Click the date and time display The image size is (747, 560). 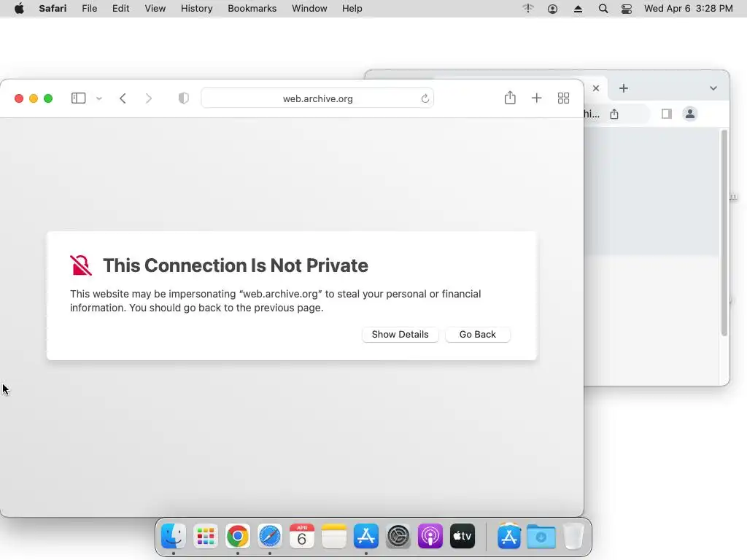point(689,9)
